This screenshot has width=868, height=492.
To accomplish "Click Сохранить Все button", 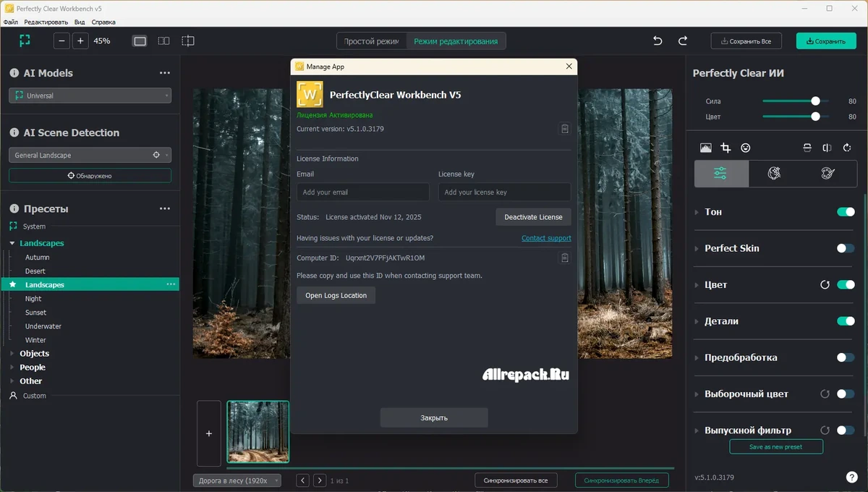I will click(746, 41).
